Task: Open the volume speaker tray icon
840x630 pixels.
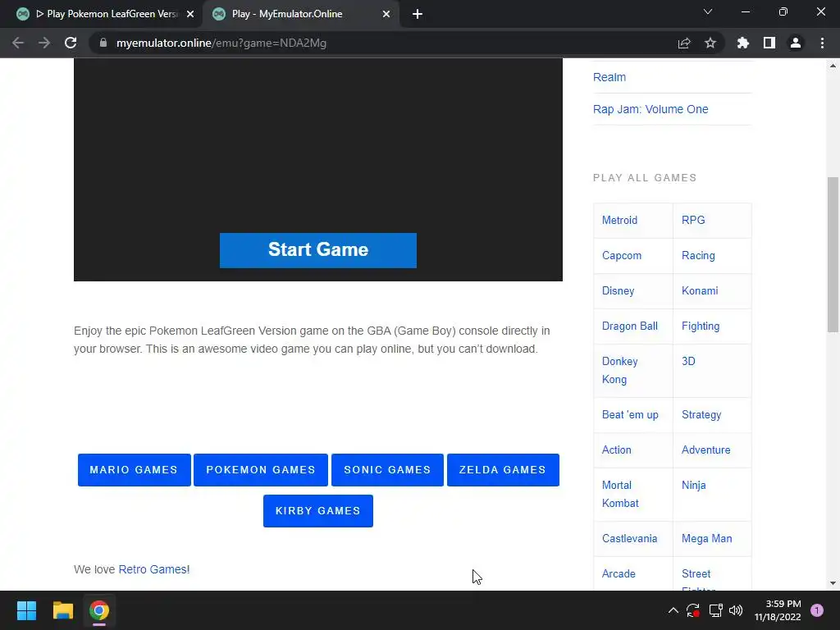Action: [x=736, y=610]
